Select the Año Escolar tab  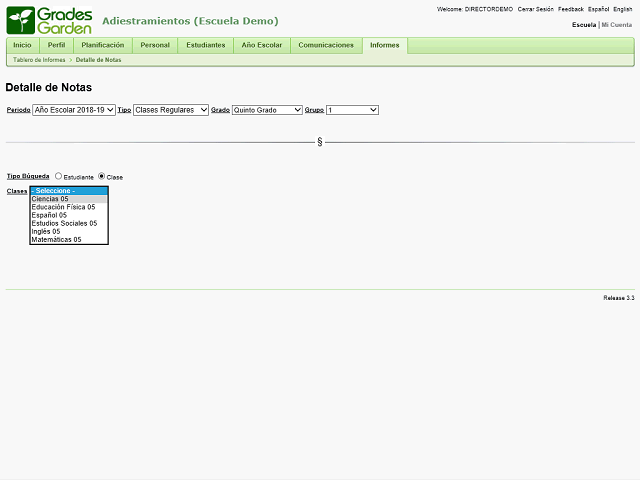[x=262, y=45]
